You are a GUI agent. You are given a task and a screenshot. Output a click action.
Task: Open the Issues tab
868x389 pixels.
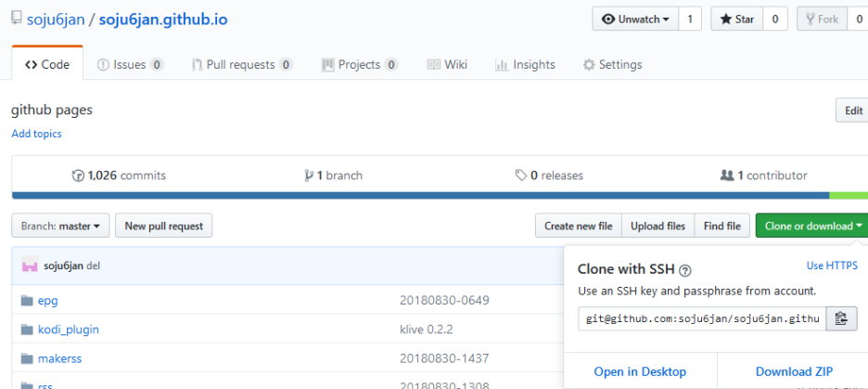tap(131, 64)
